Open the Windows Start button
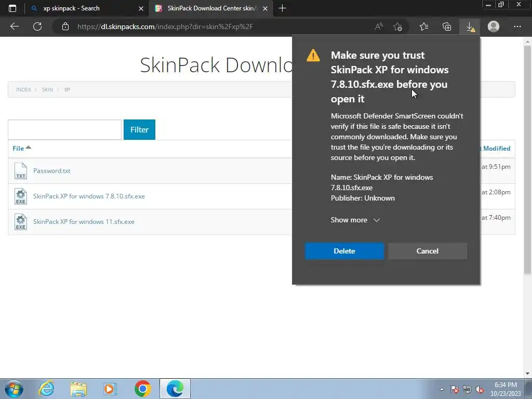Image resolution: width=532 pixels, height=399 pixels. pyautogui.click(x=14, y=389)
